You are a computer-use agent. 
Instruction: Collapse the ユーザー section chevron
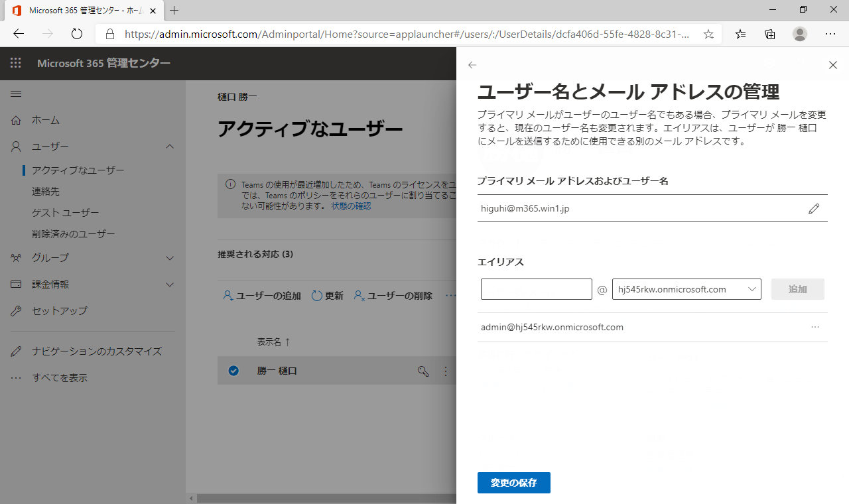pos(170,147)
